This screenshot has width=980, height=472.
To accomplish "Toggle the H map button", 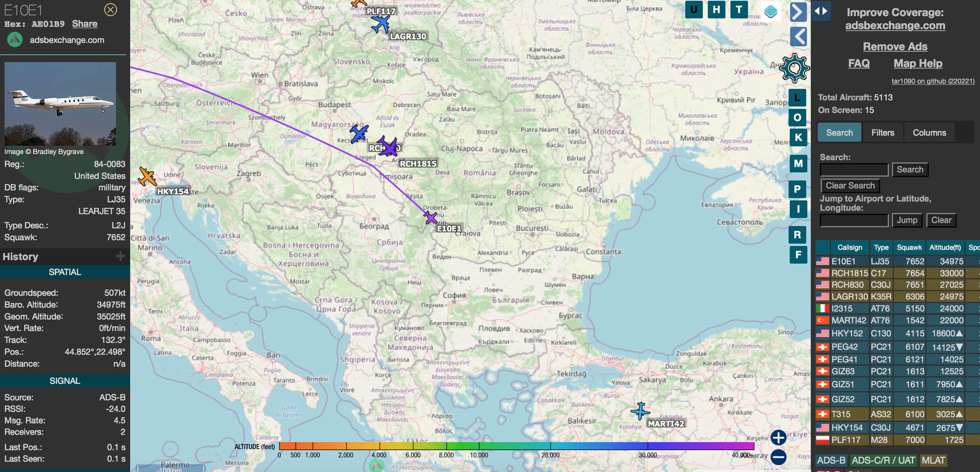I will click(716, 10).
